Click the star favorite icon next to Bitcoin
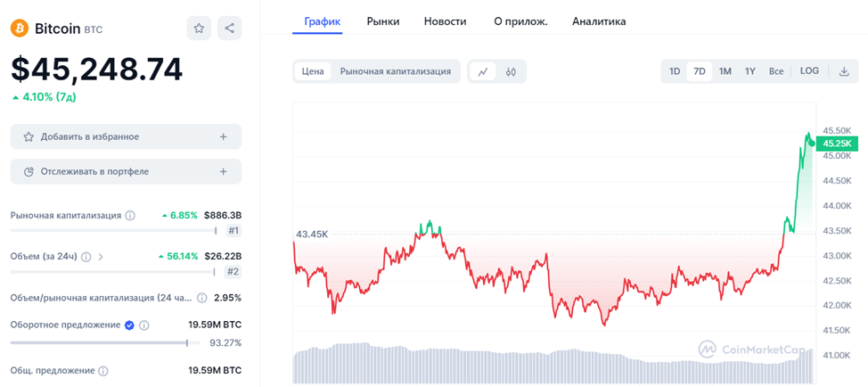Viewport: 868px width, 387px height. (199, 29)
